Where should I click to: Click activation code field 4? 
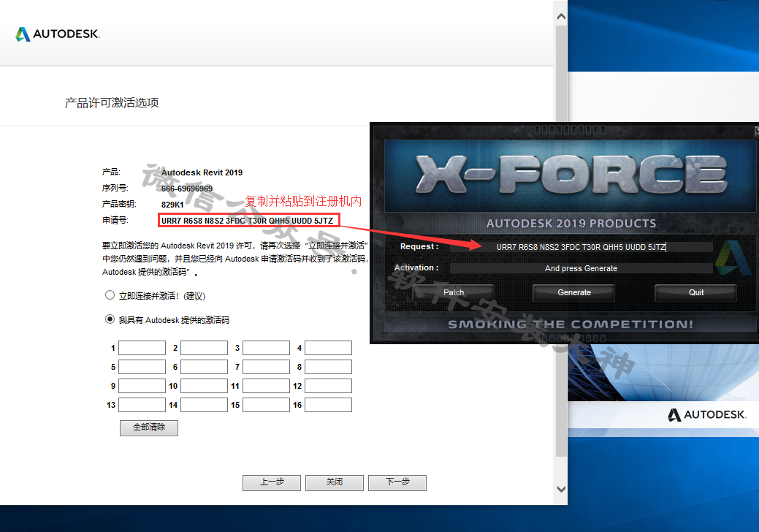[328, 348]
